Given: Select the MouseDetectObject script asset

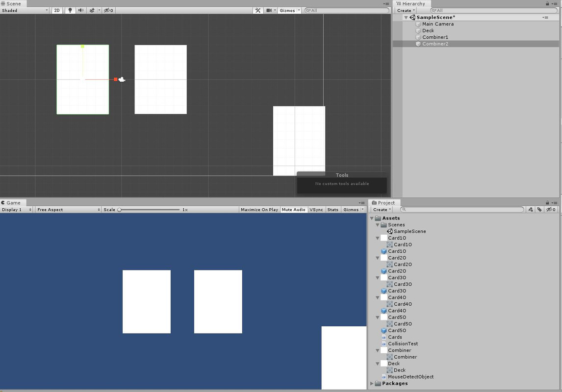Looking at the screenshot, I should [x=407, y=377].
